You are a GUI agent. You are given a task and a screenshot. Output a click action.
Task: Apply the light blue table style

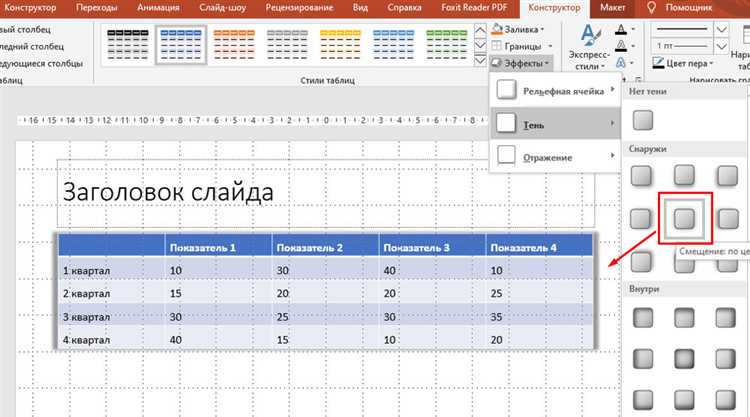(x=393, y=45)
